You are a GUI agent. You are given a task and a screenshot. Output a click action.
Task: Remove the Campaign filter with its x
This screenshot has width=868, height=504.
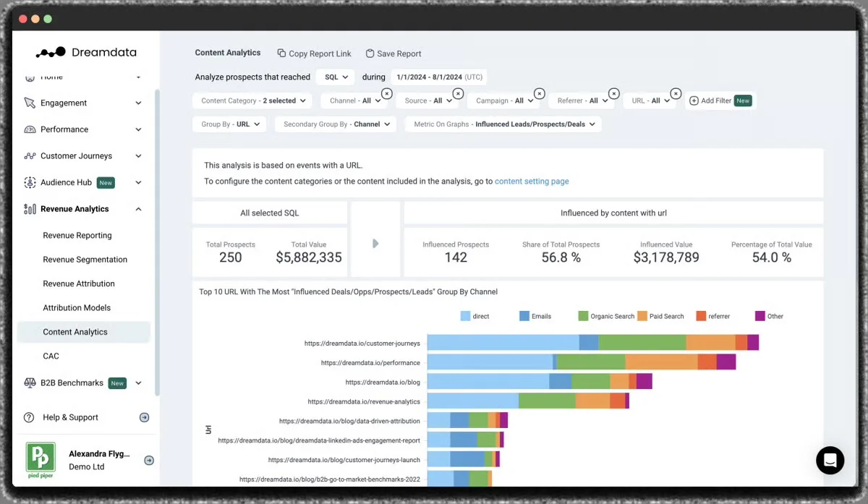point(539,93)
